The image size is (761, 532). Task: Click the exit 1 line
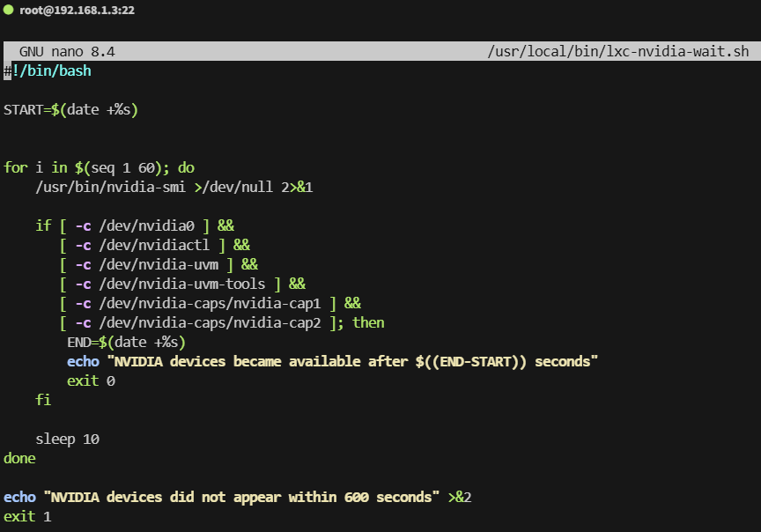point(27,517)
